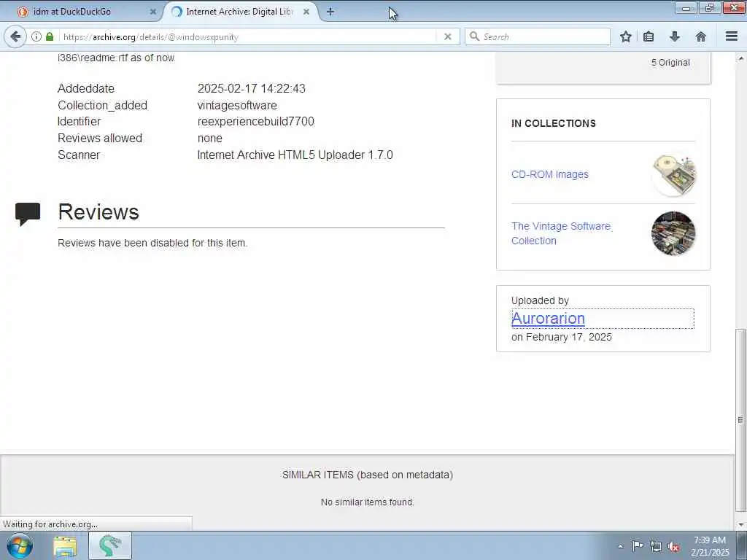Open site information icon in address bar

(36, 36)
